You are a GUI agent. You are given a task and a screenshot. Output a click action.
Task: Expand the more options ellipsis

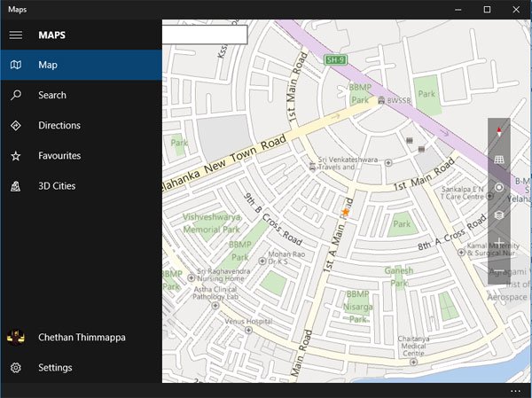point(515,391)
